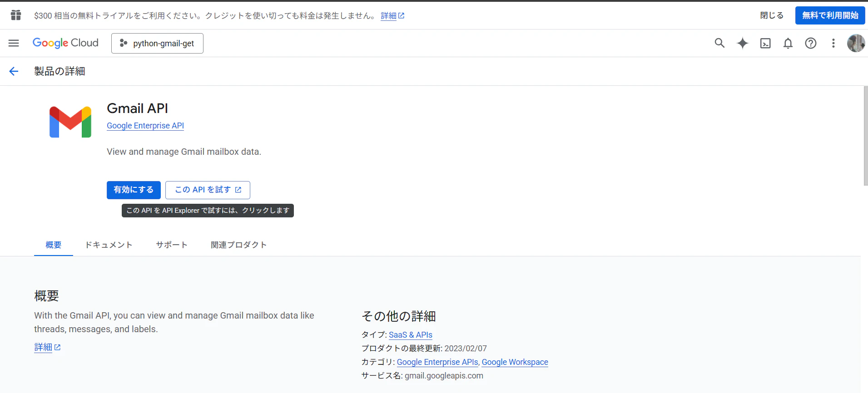This screenshot has height=393, width=868.
Task: Dismiss the banner with 閉じる
Action: [x=772, y=15]
